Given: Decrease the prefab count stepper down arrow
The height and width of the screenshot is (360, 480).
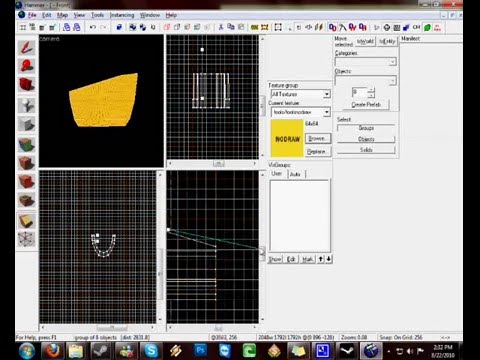Looking at the screenshot, I should coord(371,95).
